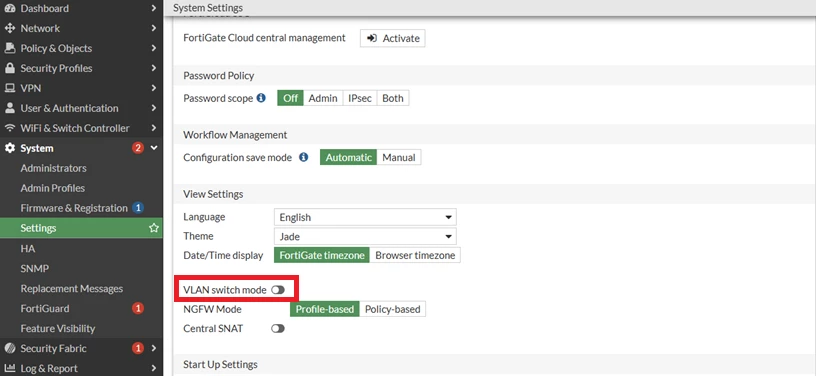The height and width of the screenshot is (376, 816).
Task: Toggle the Settings favorite star icon
Action: [154, 228]
